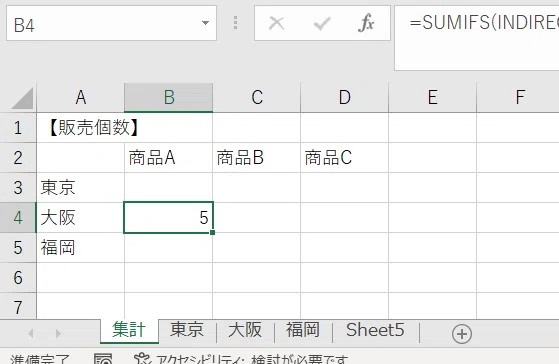
Task: Select column F header
Action: tap(518, 98)
